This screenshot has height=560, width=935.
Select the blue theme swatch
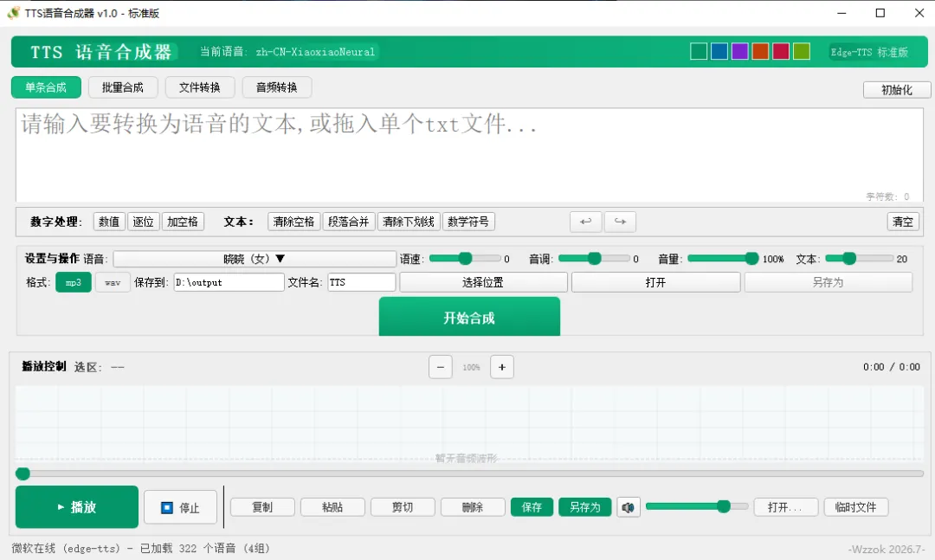pos(719,52)
